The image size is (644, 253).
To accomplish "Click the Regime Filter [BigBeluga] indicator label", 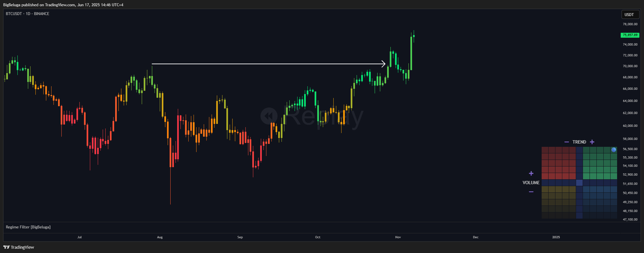I will [x=28, y=227].
